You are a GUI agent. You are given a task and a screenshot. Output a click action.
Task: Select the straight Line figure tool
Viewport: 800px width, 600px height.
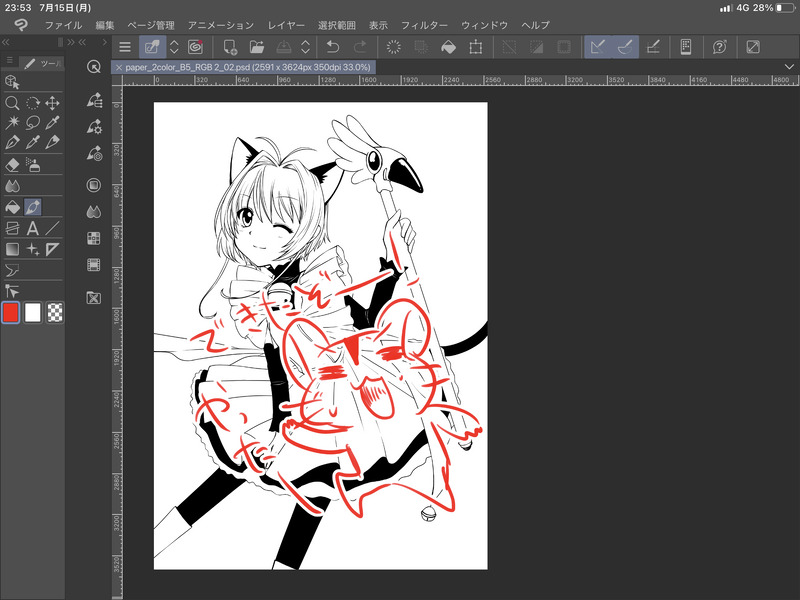click(x=52, y=228)
